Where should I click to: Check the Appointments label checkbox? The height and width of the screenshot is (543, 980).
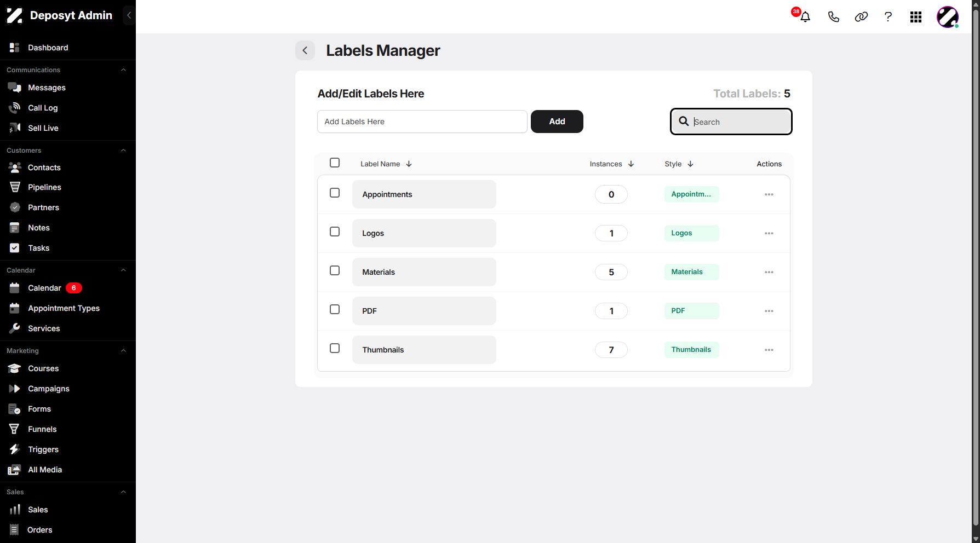(x=335, y=193)
